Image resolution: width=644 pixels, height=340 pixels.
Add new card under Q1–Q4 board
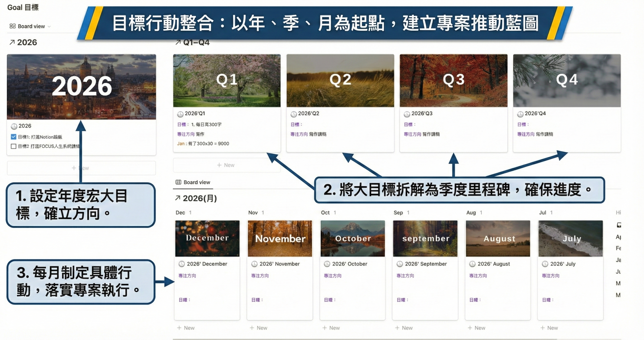coord(226,165)
